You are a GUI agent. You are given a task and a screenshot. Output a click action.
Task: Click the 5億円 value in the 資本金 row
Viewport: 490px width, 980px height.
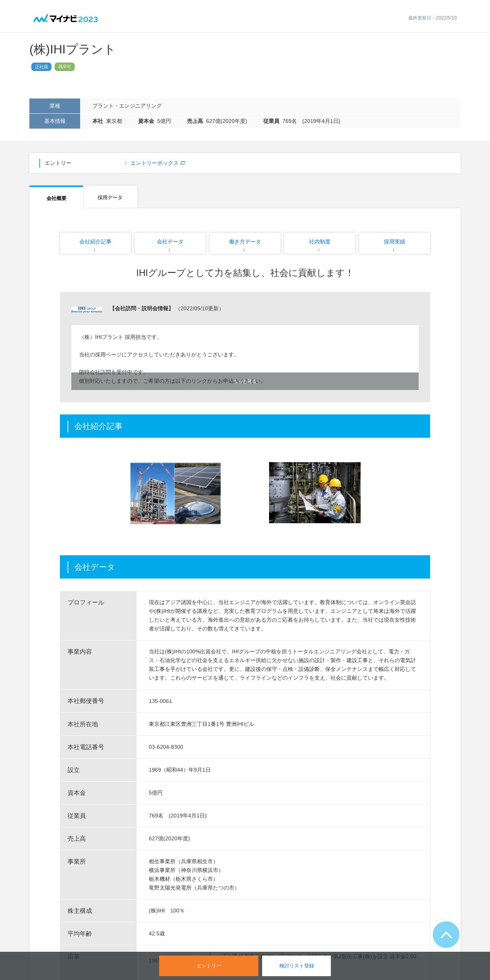coord(156,793)
